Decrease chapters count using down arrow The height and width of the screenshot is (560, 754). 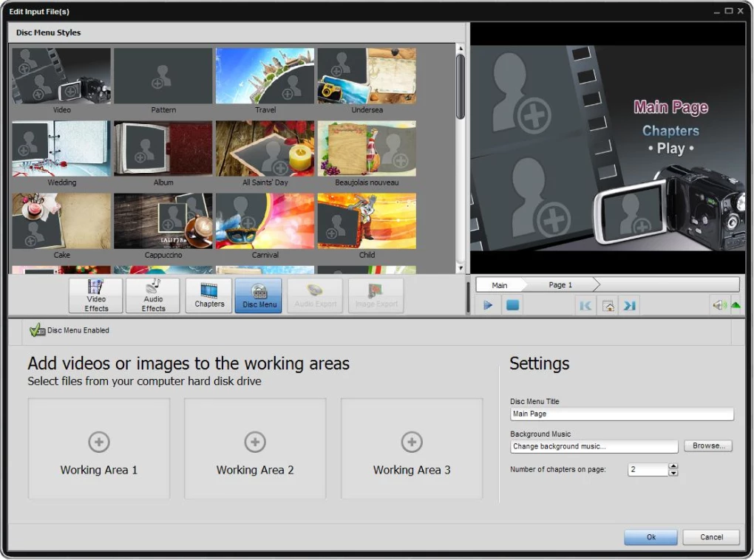click(x=673, y=472)
